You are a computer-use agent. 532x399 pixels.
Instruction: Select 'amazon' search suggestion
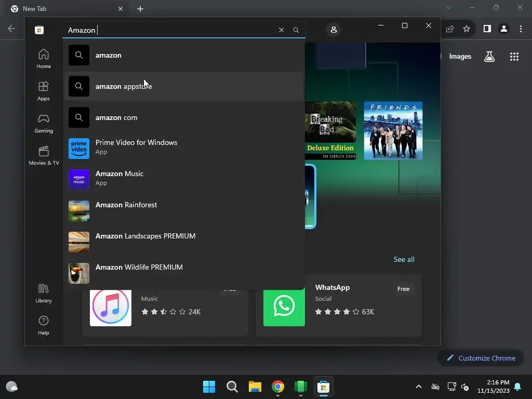coord(184,55)
